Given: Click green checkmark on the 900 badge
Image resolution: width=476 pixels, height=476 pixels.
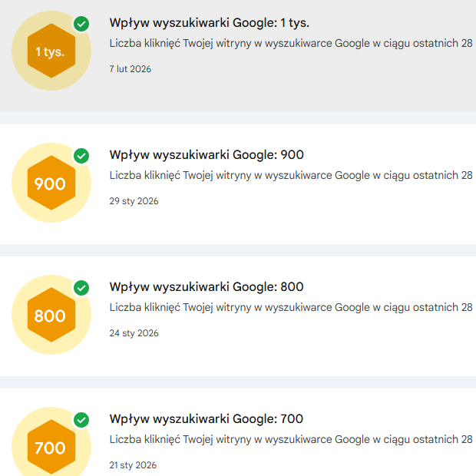Looking at the screenshot, I should click(x=81, y=156).
